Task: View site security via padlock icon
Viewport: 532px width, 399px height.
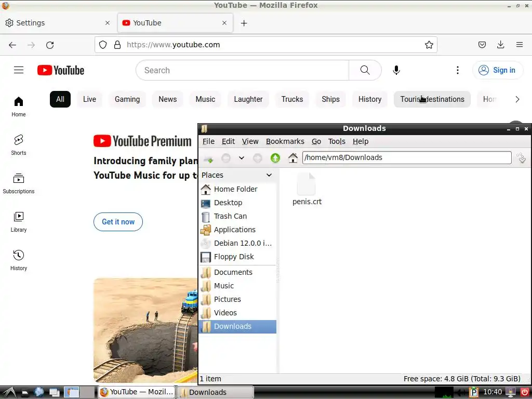Action: point(117,45)
